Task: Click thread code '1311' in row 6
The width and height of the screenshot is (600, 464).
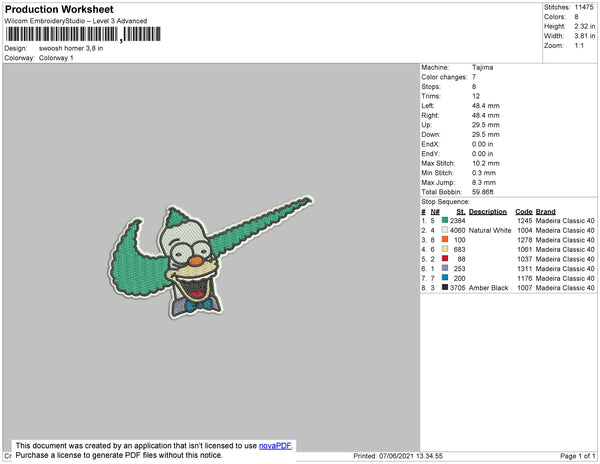Action: point(525,269)
